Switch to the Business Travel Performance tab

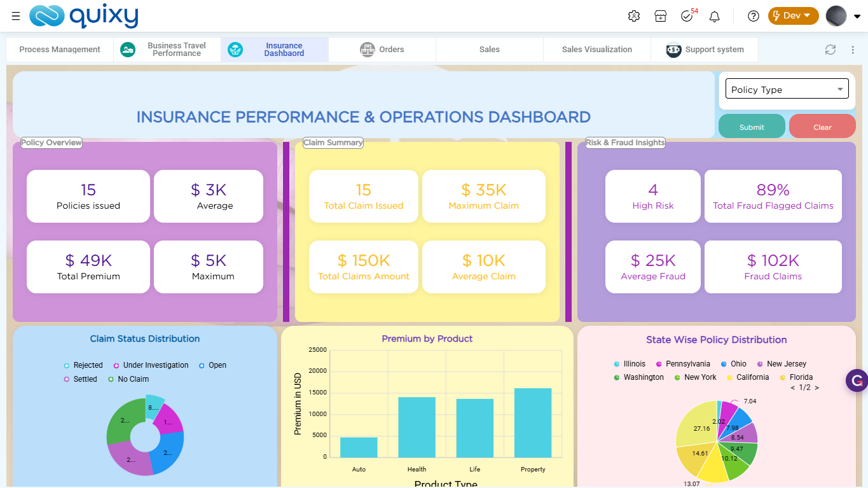coord(167,50)
